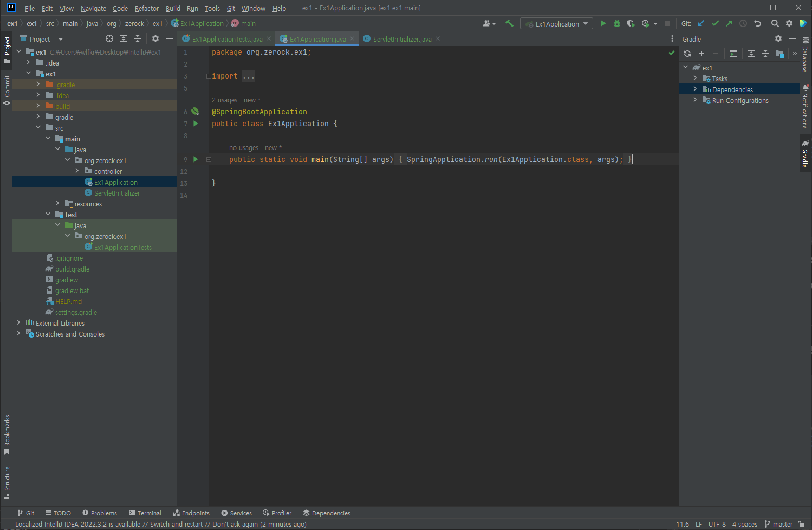Click the Spring bean gutter icon on line 6
This screenshot has width=812, height=530.
pos(195,112)
